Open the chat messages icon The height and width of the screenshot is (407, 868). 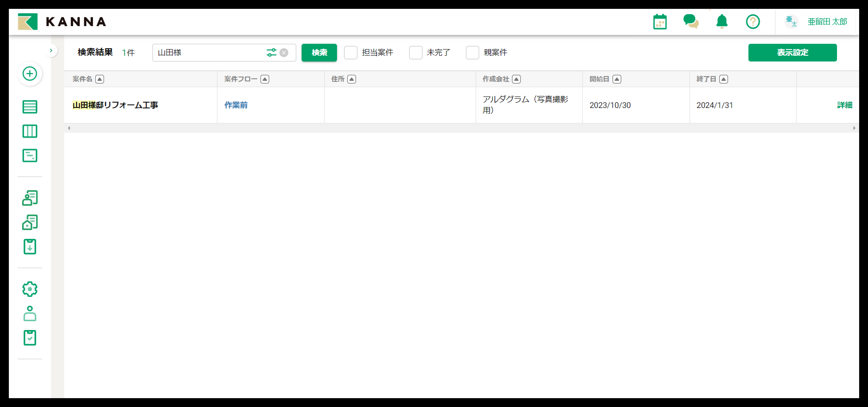pos(690,22)
